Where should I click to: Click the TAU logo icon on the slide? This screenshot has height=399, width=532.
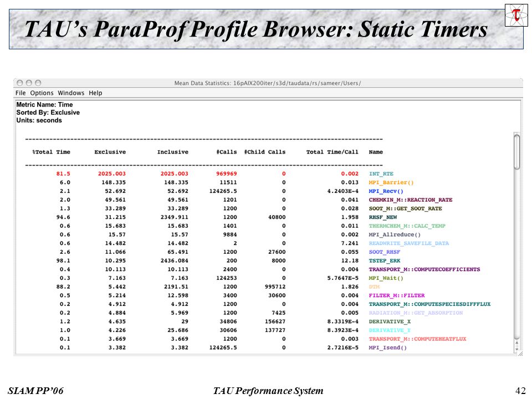pos(516,16)
